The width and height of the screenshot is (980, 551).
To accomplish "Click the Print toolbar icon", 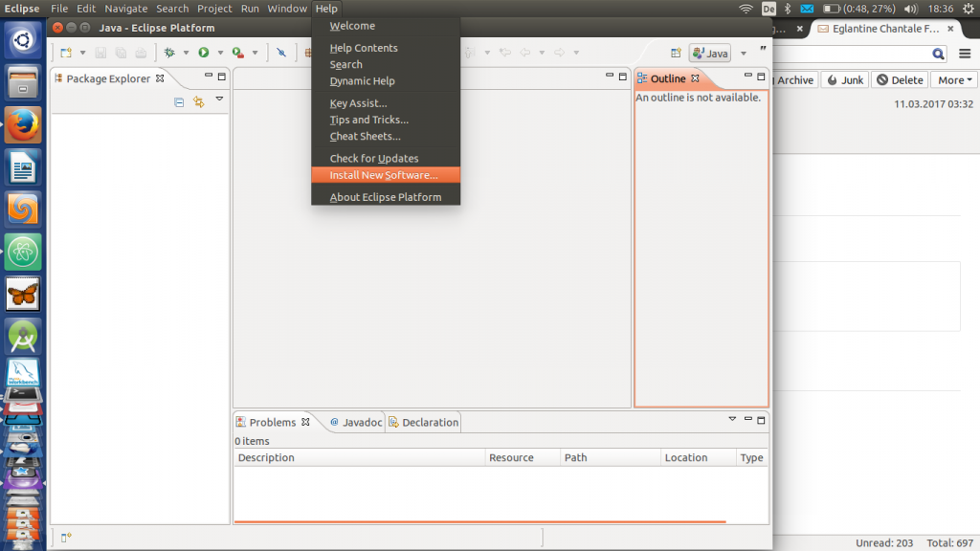I will [142, 54].
